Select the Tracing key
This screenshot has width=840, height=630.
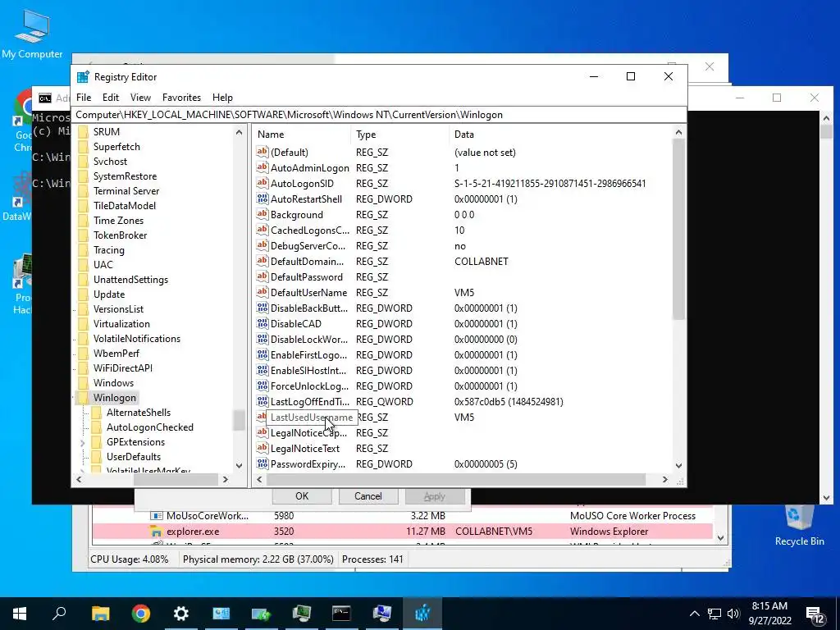click(x=109, y=250)
